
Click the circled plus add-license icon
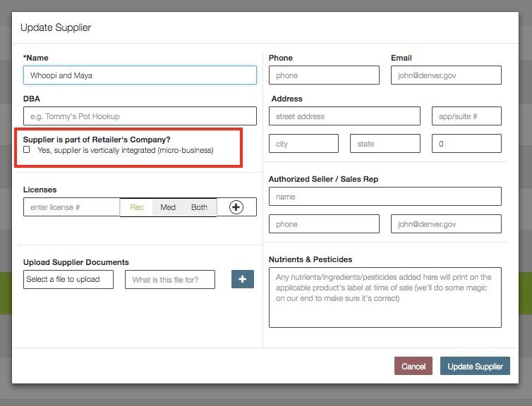coord(236,207)
